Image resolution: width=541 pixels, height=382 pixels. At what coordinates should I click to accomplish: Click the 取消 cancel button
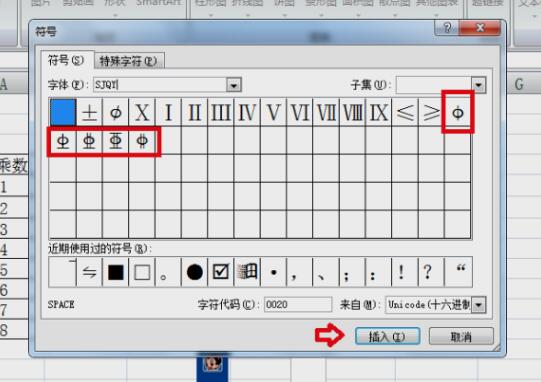click(x=461, y=336)
